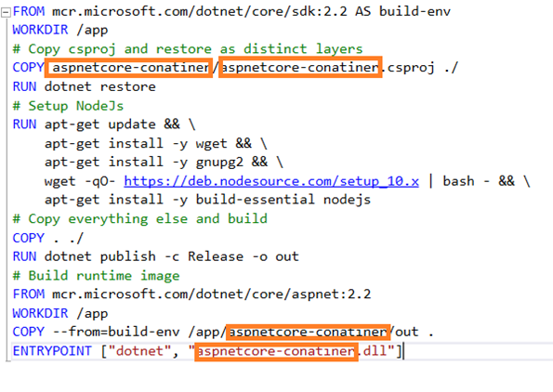Open the deb.nodesource.com setup_10.x link
The width and height of the screenshot is (553, 392).
tap(271, 181)
